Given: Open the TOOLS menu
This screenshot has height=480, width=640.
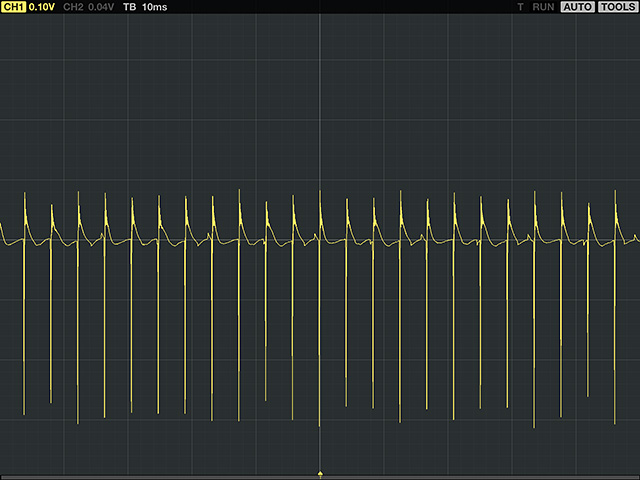Looking at the screenshot, I should [x=617, y=7].
